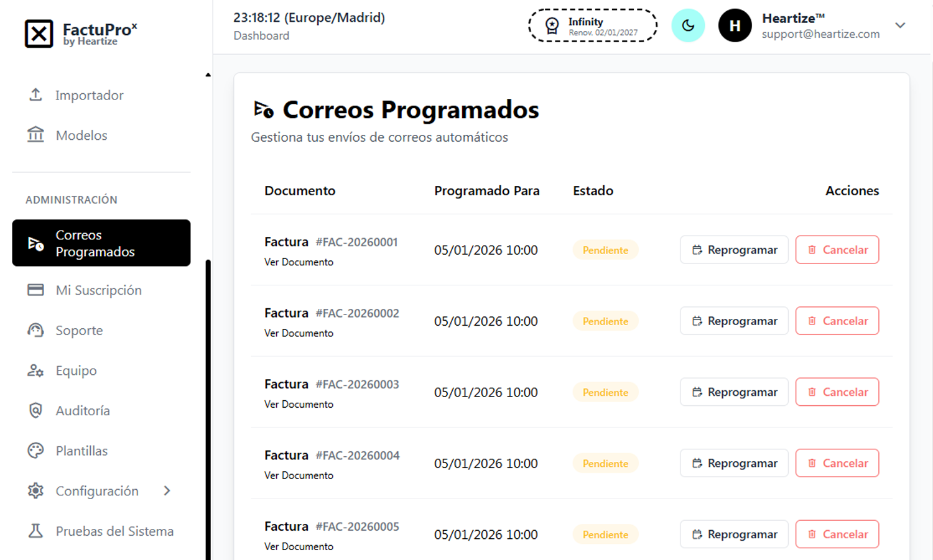Collapse the sidebar using the small arrow
This screenshot has width=933, height=560.
(208, 74)
